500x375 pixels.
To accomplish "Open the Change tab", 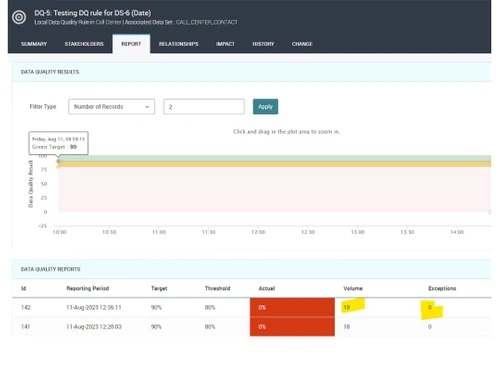I will [302, 44].
